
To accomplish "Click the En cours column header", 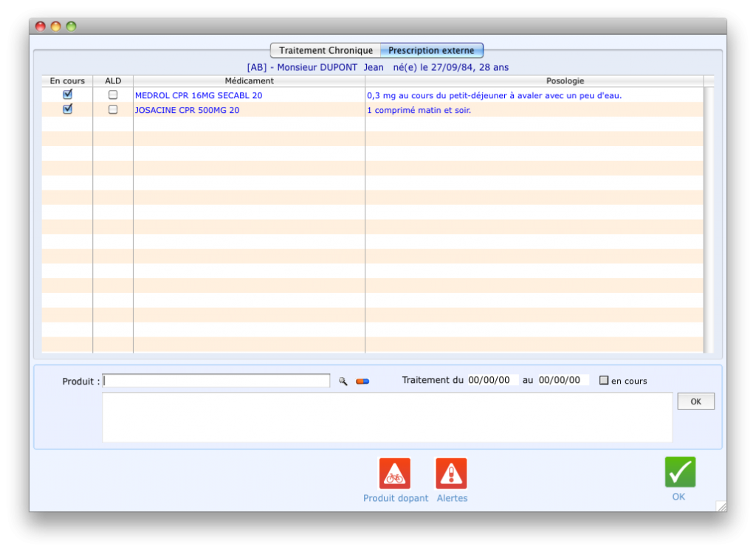I will 67,81.
